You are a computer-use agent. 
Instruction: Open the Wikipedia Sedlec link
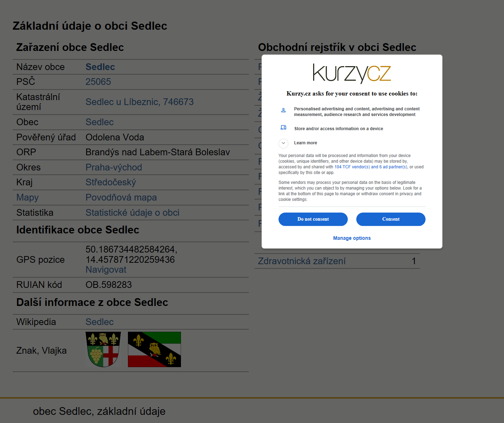99,322
